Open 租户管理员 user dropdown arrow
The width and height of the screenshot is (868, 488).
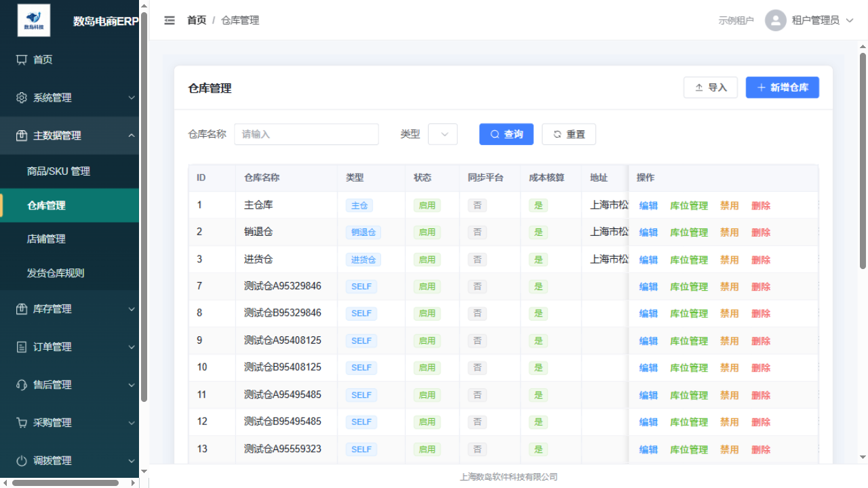tap(850, 20)
